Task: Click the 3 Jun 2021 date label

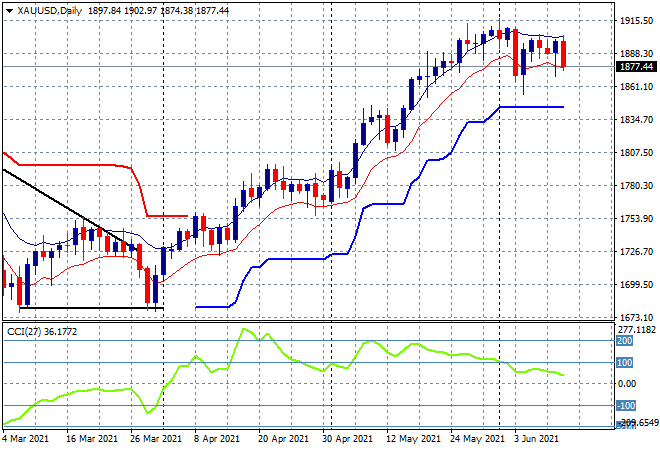Action: pos(536,439)
